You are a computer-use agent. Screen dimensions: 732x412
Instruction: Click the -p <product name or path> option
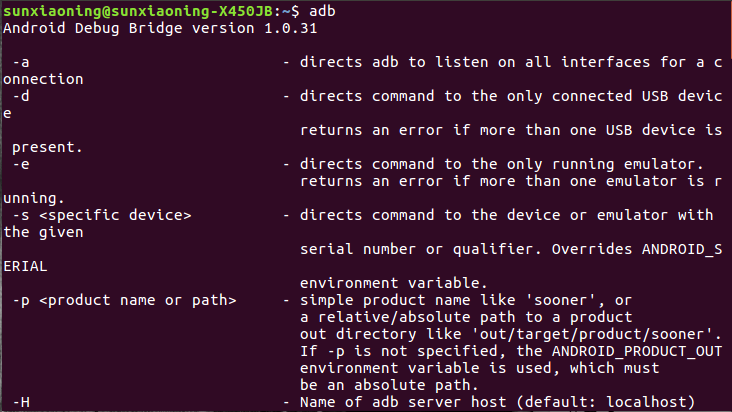[125, 300]
